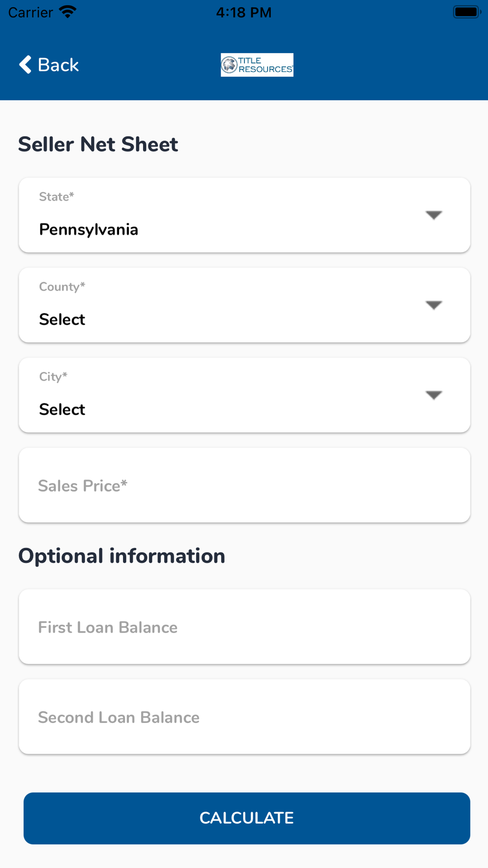Select the Pennsylvania state value

(x=88, y=229)
